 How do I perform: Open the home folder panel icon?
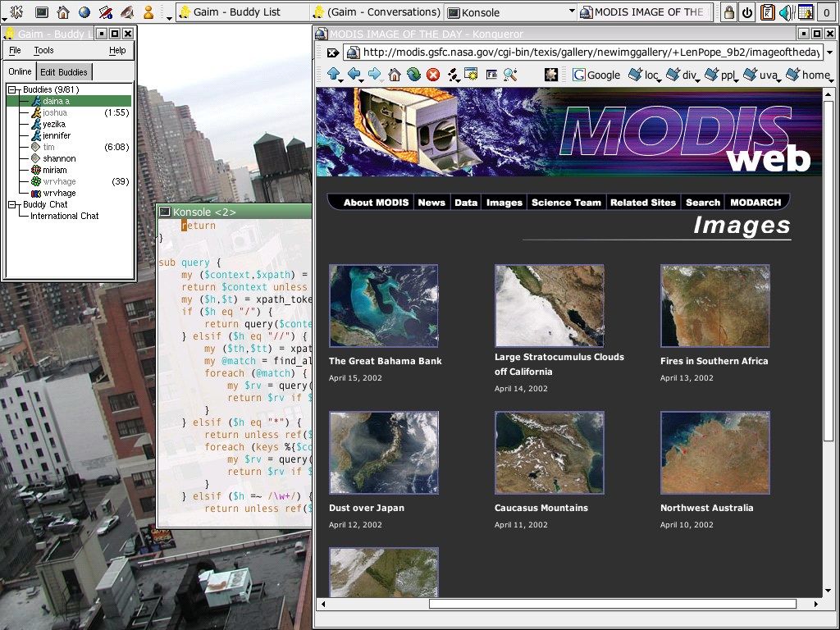tap(62, 11)
